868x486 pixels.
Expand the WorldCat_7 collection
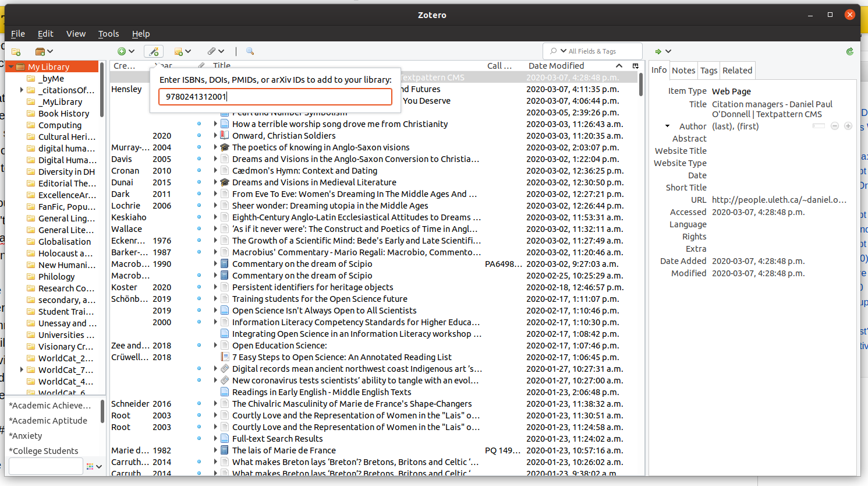tap(22, 369)
